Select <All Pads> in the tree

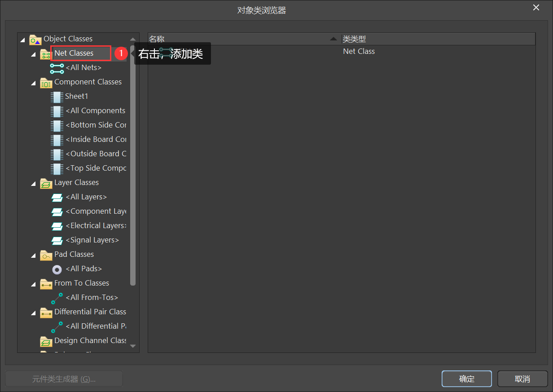click(x=83, y=269)
